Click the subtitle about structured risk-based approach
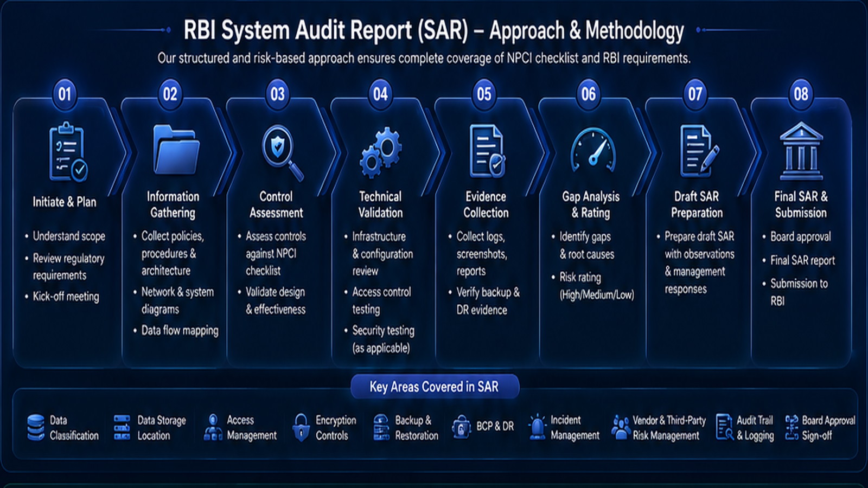 pos(424,58)
